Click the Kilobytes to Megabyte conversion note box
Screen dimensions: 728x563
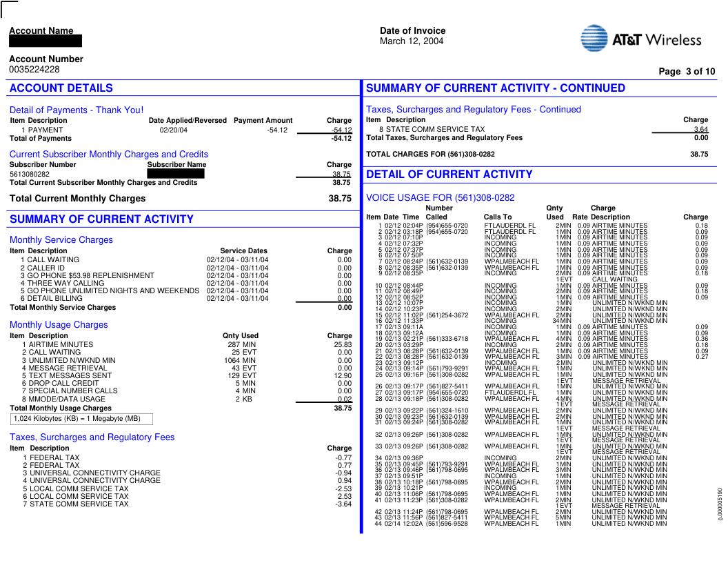click(x=81, y=419)
